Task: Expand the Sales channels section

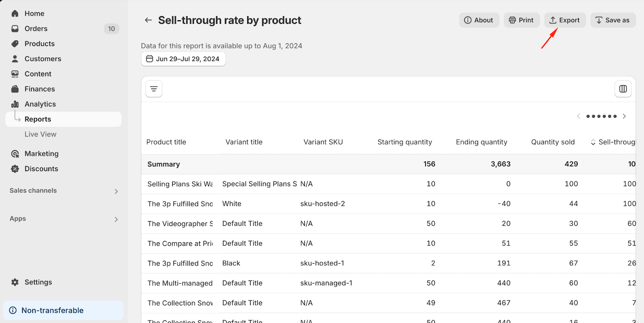Action: (116, 191)
